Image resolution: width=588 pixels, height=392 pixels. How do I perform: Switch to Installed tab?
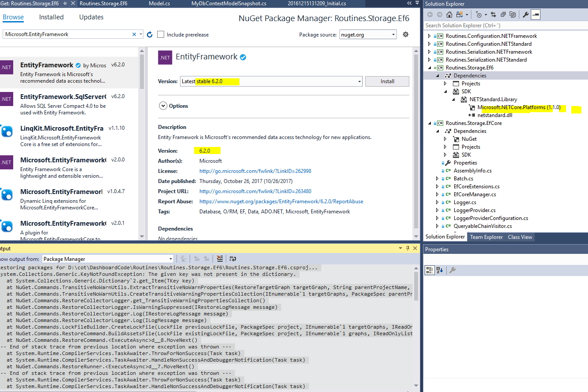pyautogui.click(x=51, y=17)
